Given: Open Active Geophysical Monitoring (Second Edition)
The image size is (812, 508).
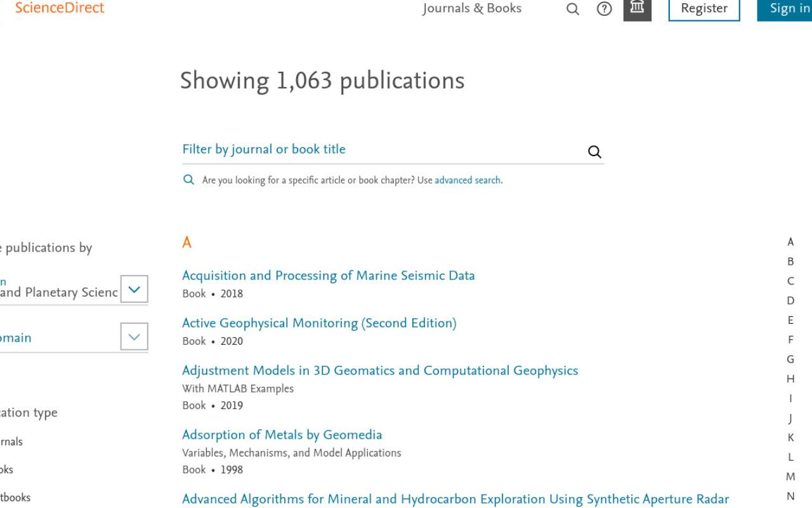Looking at the screenshot, I should 319,323.
